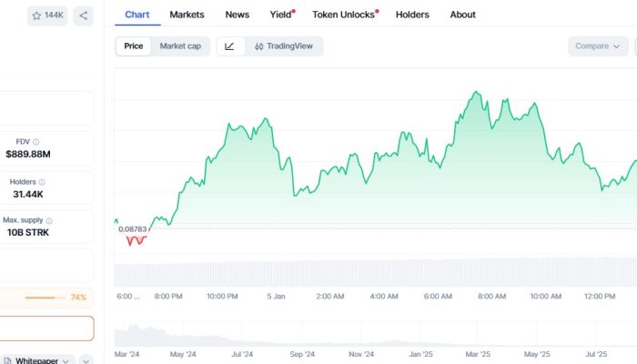This screenshot has height=364, width=637.
Task: Click the star watchlist icon showing 144K
Action: (46, 15)
